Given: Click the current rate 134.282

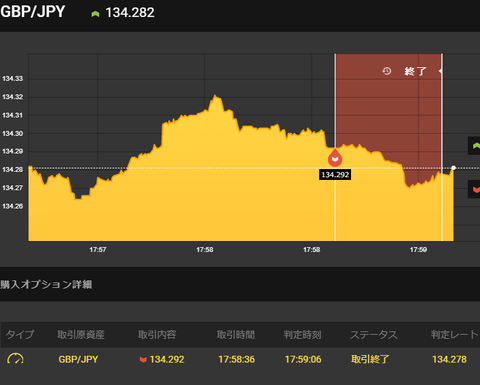Looking at the screenshot, I should point(130,13).
